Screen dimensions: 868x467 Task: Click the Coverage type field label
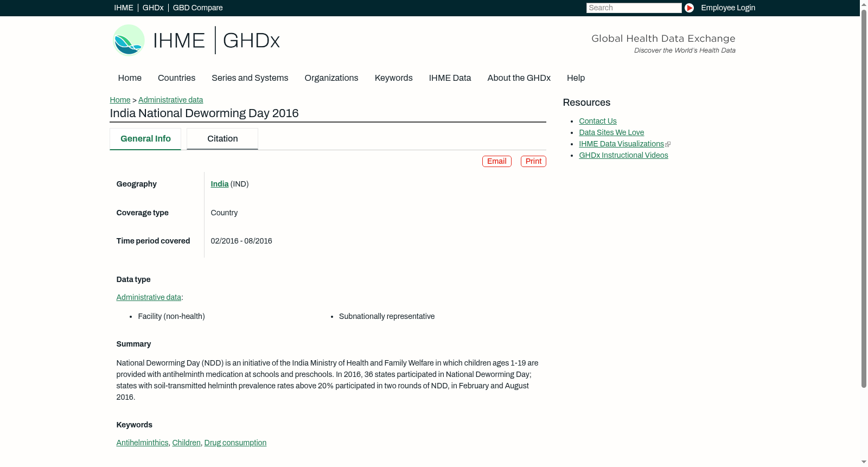point(142,213)
